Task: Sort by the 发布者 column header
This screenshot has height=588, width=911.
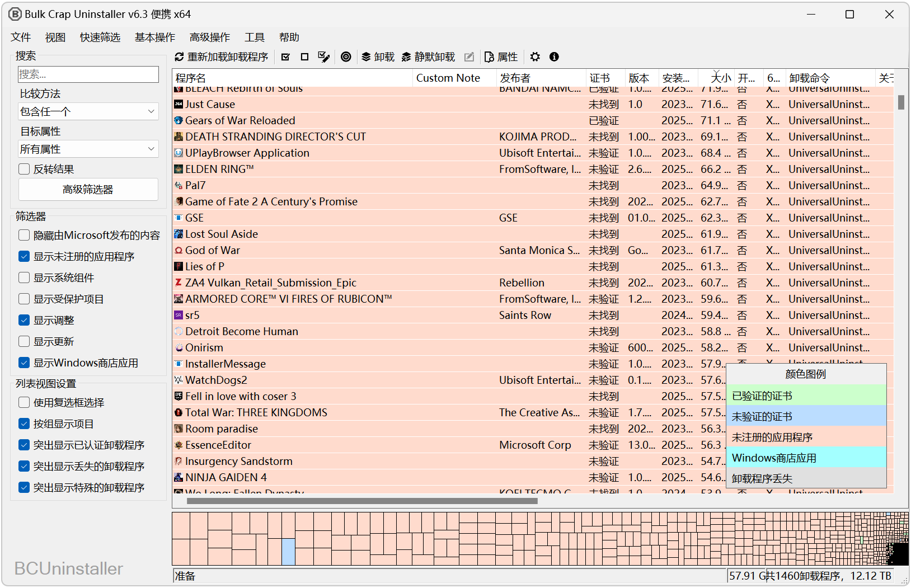Action: coord(541,78)
